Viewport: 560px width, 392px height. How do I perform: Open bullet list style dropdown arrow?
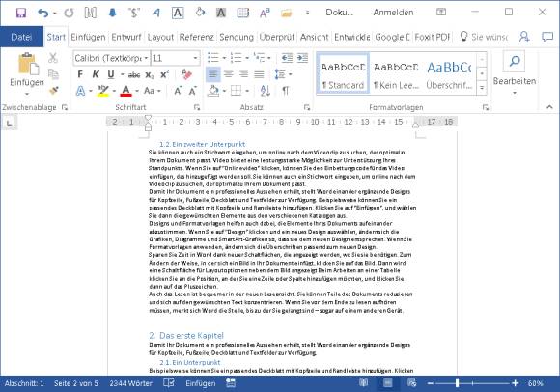(x=224, y=58)
